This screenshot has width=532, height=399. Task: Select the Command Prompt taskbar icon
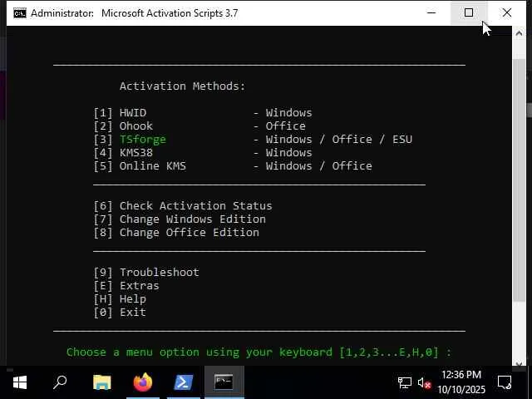click(224, 382)
